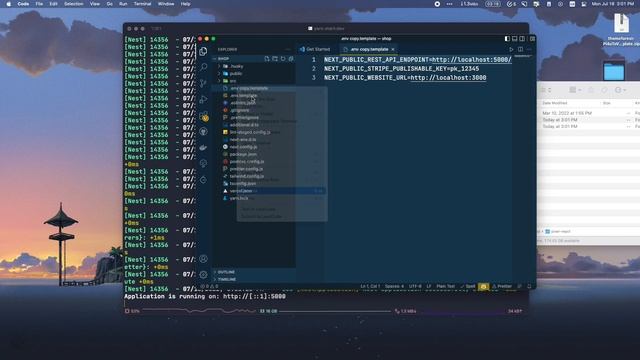Viewport: 640px width, 360px height.
Task: Change Plain Text language mode
Action: click(x=445, y=287)
